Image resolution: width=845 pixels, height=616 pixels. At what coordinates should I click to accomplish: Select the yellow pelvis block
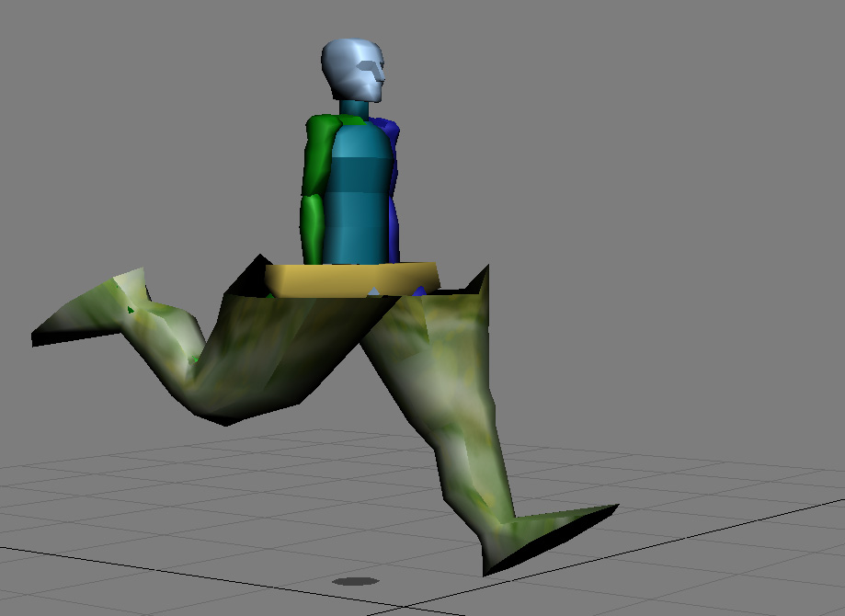[352, 279]
